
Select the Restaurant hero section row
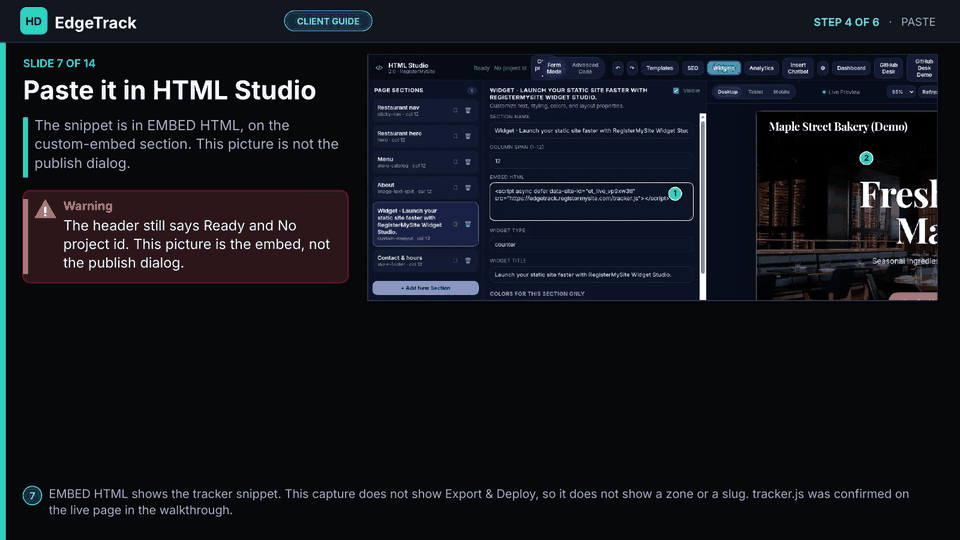426,137
